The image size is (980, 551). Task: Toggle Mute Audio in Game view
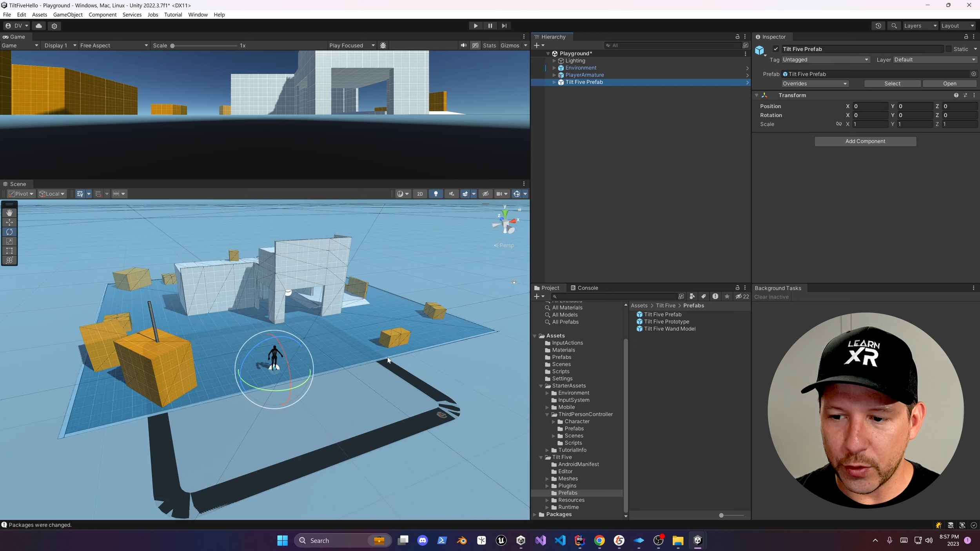[464, 45]
